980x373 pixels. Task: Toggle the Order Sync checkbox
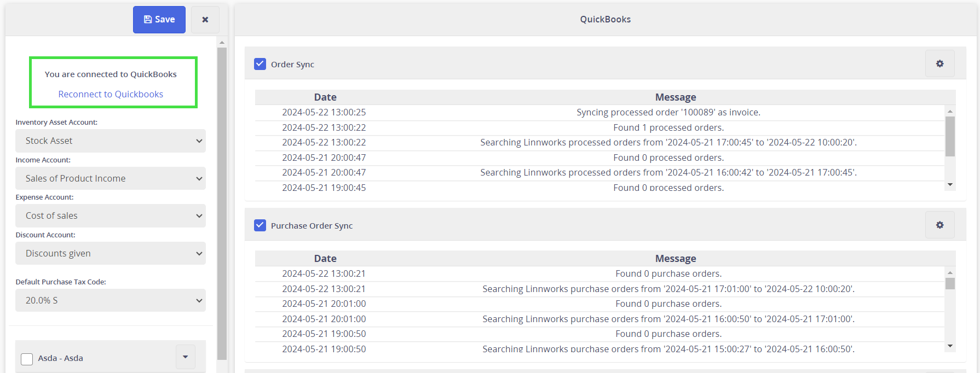point(260,64)
